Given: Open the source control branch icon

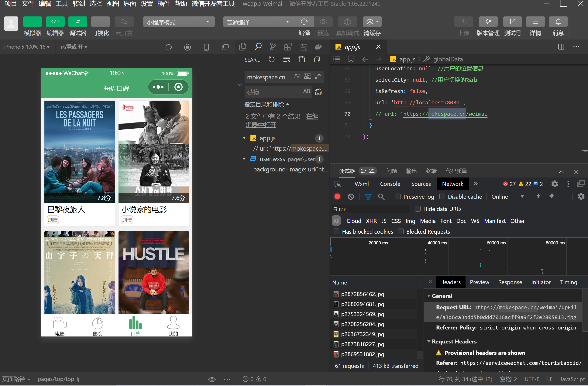Looking at the screenshot, I should click(273, 47).
